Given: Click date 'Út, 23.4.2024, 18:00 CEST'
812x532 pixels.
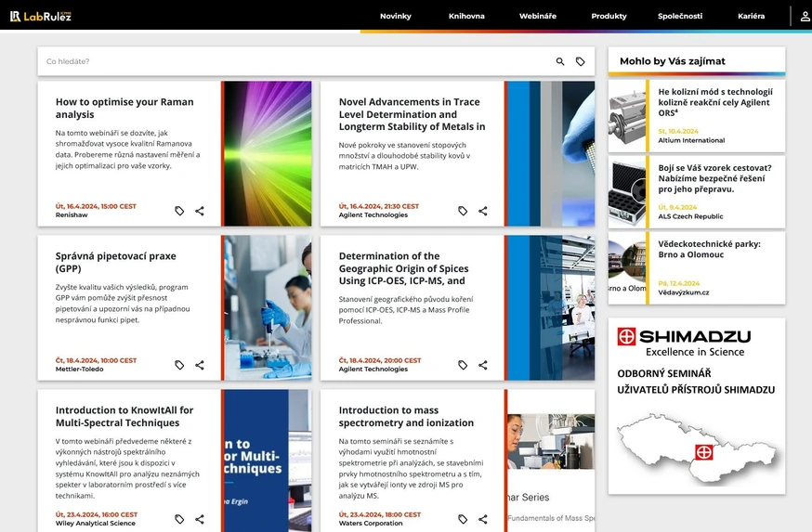Looking at the screenshot, I should coord(380,514).
